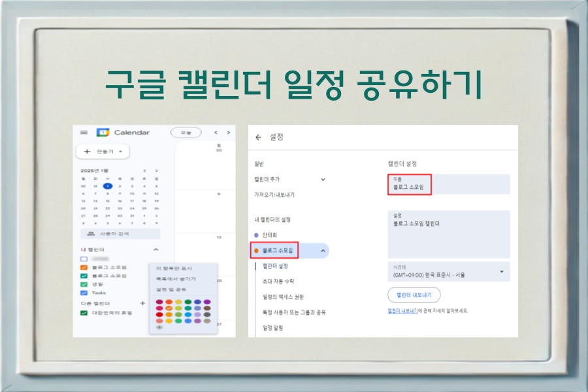Image resolution: width=588 pixels, height=392 pixels.
Task: Pick the tan beige color swatch
Action: [x=207, y=321]
